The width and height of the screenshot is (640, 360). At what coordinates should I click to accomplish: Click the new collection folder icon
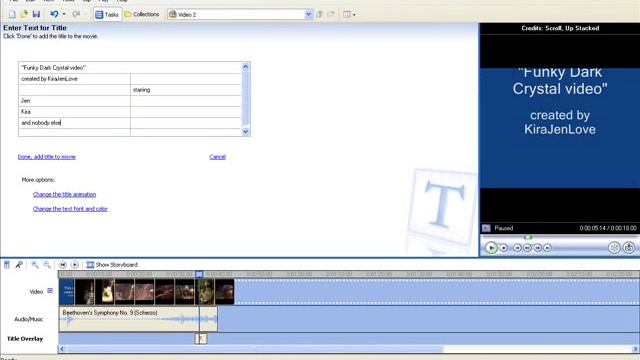click(x=331, y=14)
